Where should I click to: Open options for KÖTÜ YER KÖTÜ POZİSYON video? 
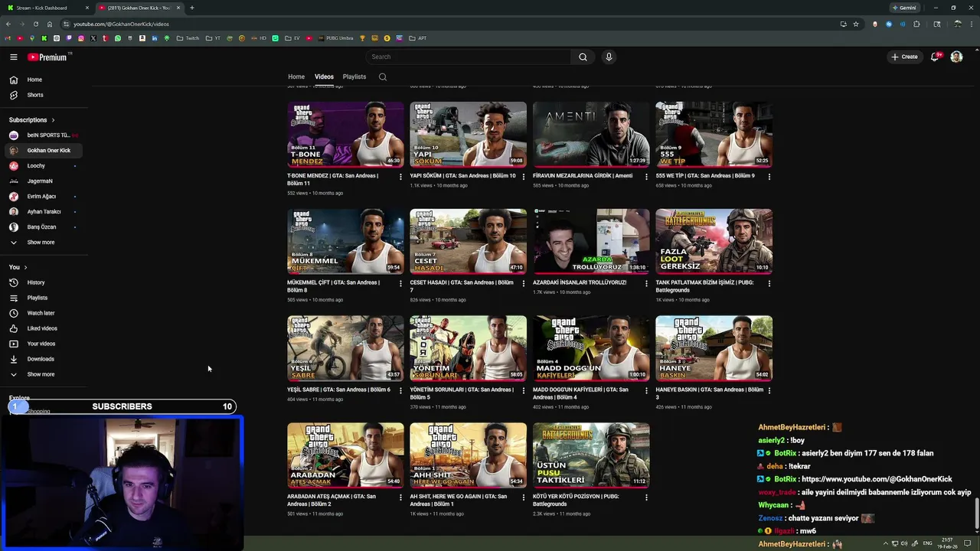(x=646, y=497)
